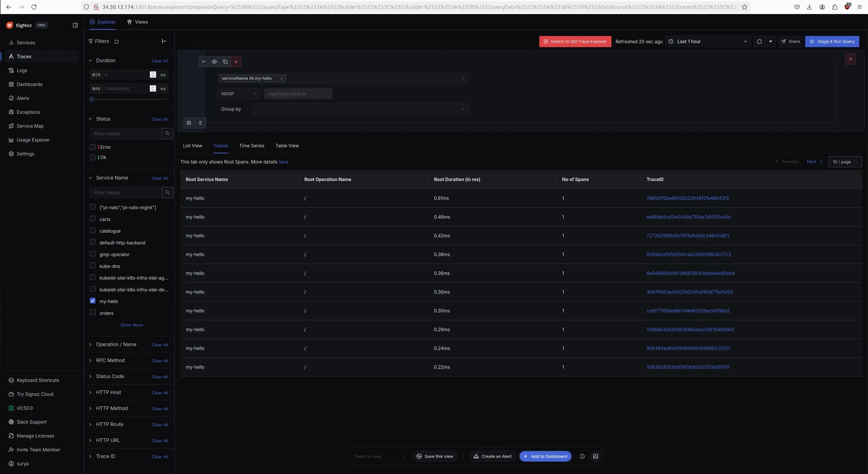Screen dimensions: 868x474
Task: Collapse the Filters panel arrow icon
Action: tap(164, 41)
